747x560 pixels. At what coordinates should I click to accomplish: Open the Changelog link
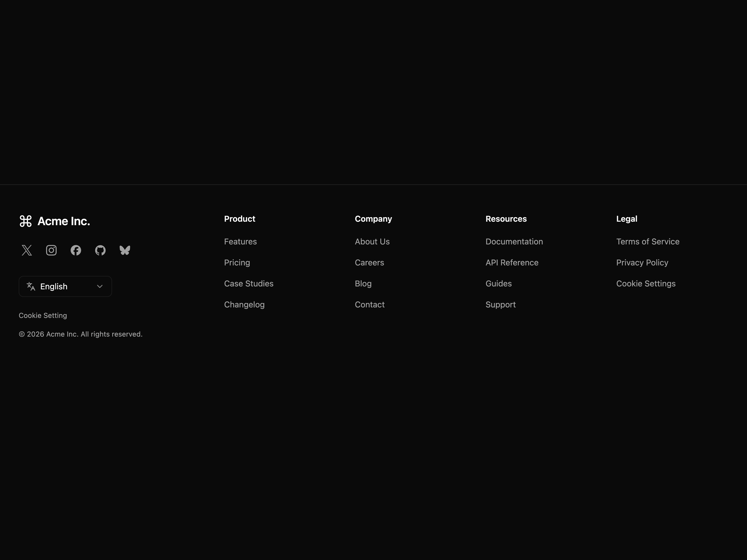(x=245, y=304)
